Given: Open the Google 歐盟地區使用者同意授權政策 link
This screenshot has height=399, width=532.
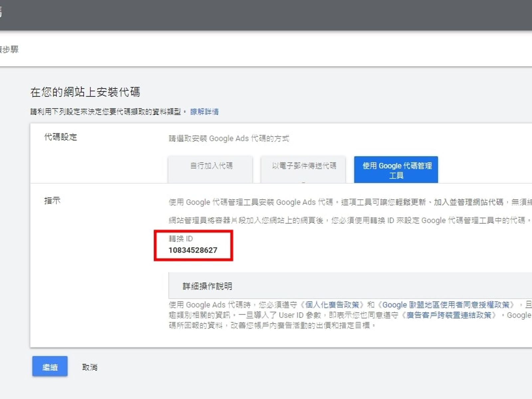Looking at the screenshot, I should [x=446, y=305].
